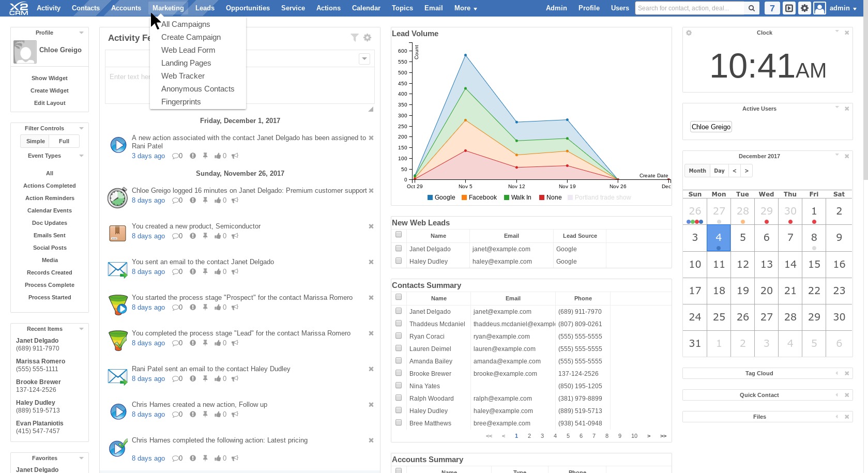The image size is (868, 473).
Task: Click the Show Widget link
Action: 49,78
